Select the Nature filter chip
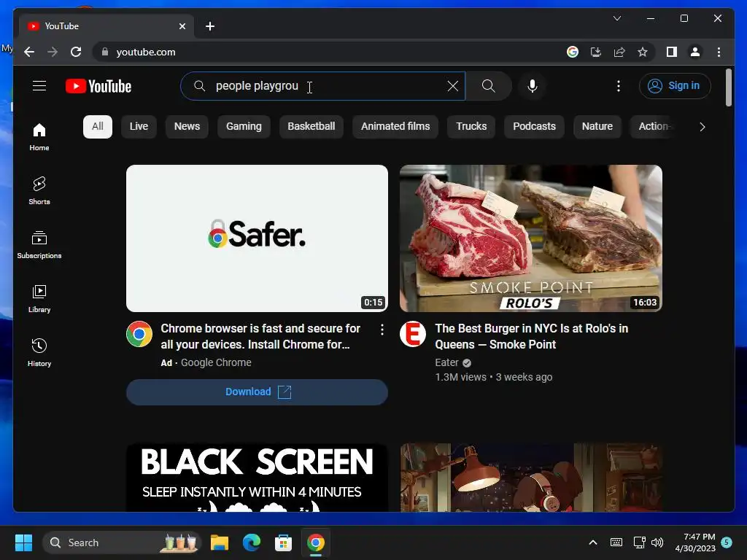The width and height of the screenshot is (747, 560). (597, 127)
